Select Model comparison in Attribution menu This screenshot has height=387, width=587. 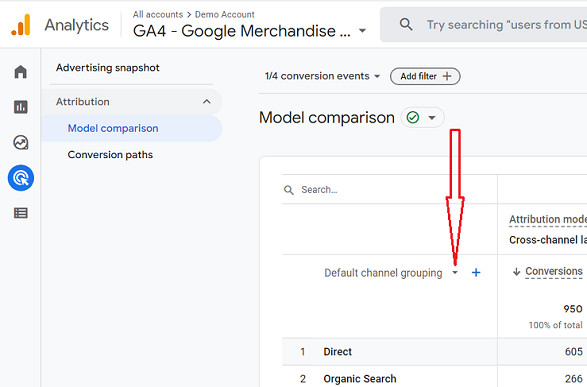point(131,128)
